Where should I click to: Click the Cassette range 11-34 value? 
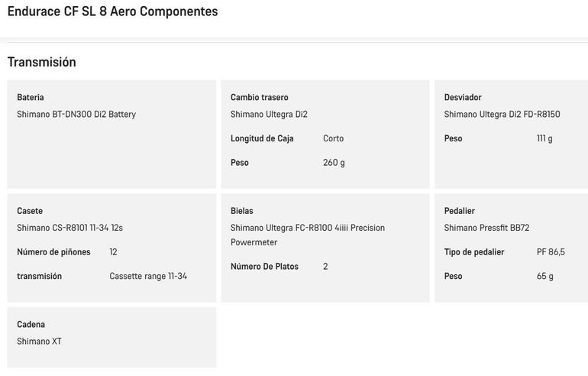pyautogui.click(x=148, y=276)
